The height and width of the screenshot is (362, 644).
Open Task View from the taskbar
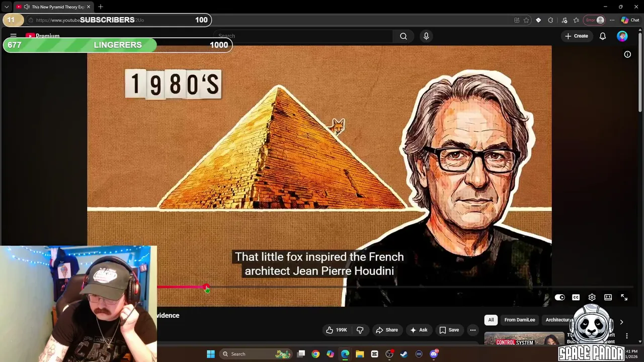click(x=301, y=354)
